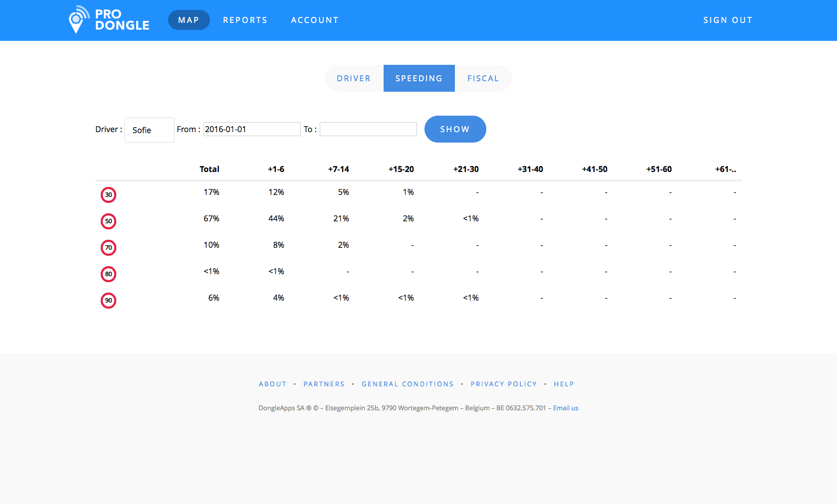Switch to the Fiscal report tab

pos(483,78)
